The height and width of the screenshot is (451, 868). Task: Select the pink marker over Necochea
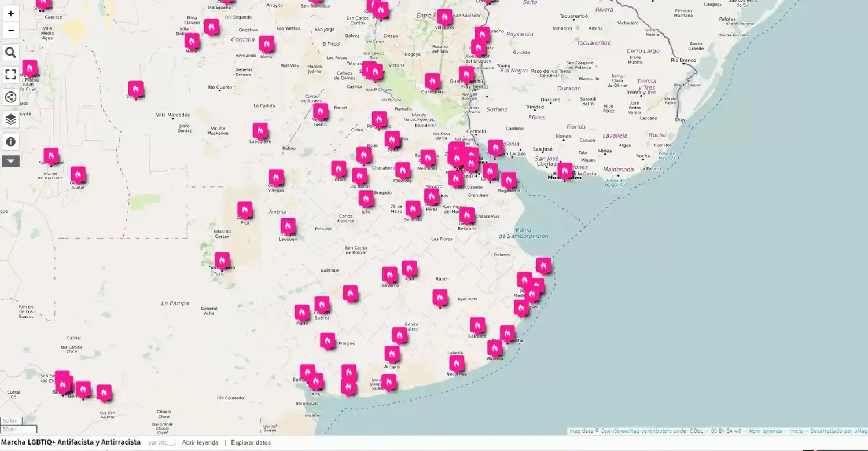coord(457,364)
